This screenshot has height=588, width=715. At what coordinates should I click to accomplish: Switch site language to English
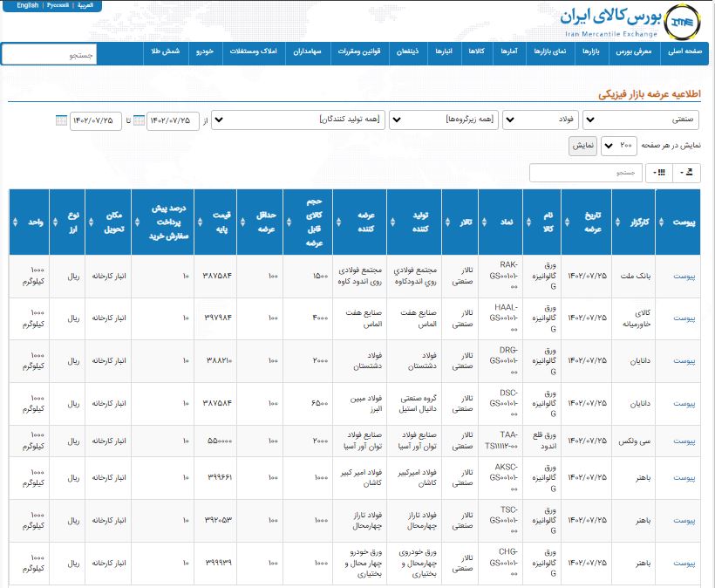tap(28, 5)
